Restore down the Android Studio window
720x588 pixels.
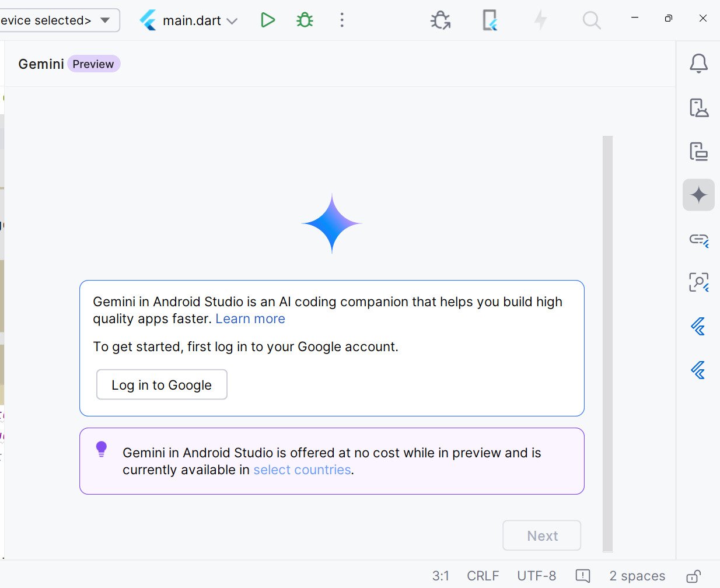coord(669,18)
